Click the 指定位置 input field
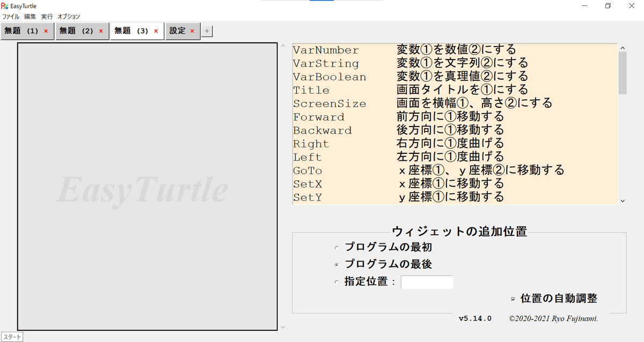The width and height of the screenshot is (644, 342). tap(427, 282)
